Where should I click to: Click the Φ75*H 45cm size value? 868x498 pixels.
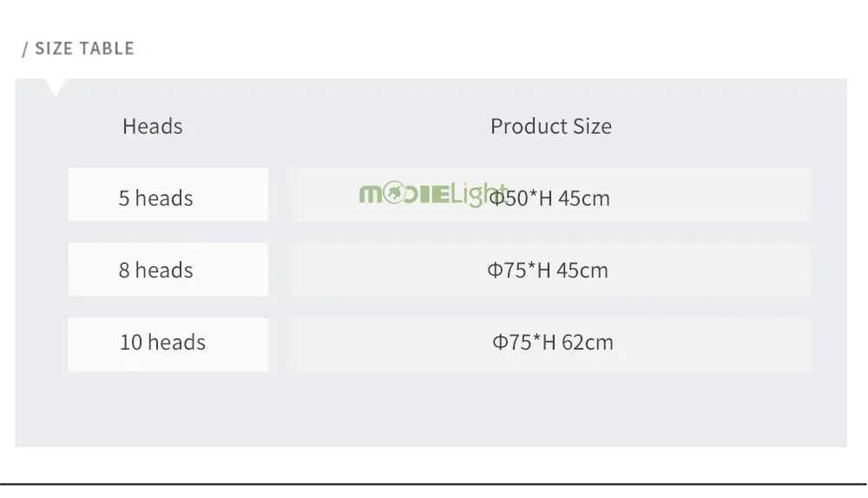[x=548, y=270]
